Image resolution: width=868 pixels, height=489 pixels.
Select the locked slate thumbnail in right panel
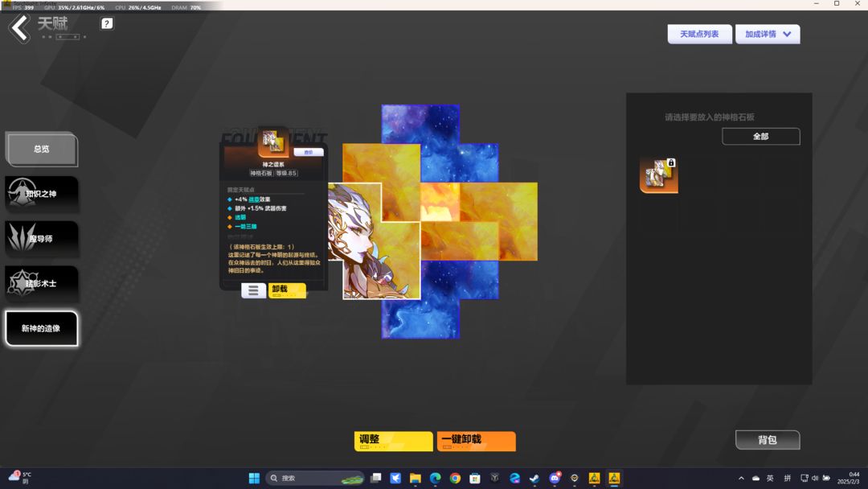(659, 175)
